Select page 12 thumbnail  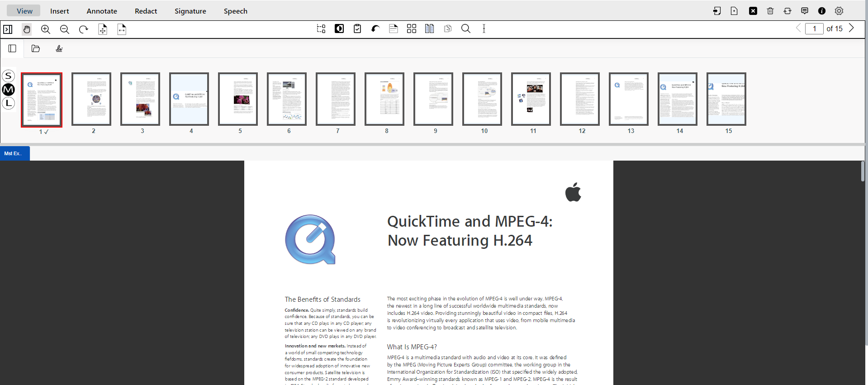pos(580,99)
